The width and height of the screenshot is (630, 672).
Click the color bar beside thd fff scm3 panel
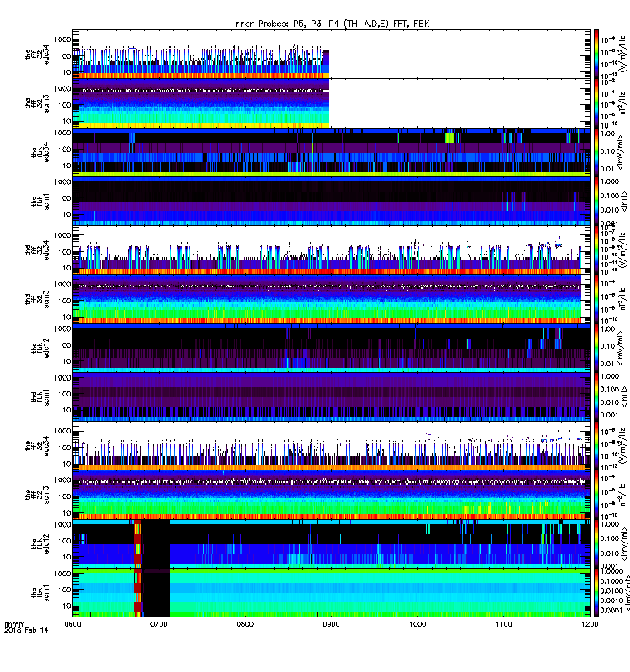coord(596,299)
